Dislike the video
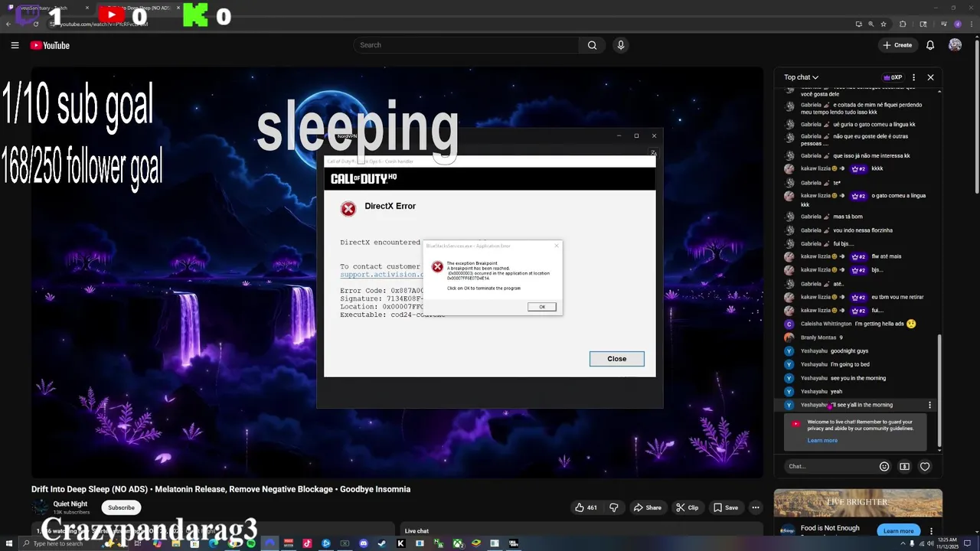 [x=613, y=507]
